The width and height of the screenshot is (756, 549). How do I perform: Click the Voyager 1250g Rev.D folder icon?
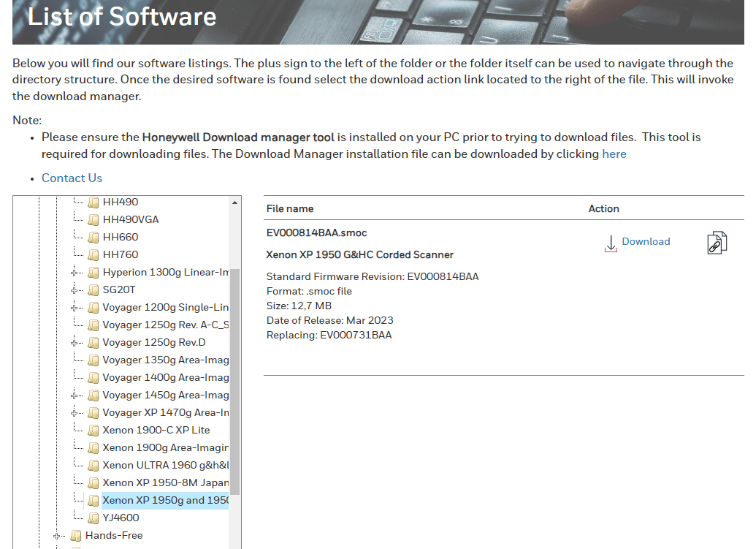click(93, 343)
